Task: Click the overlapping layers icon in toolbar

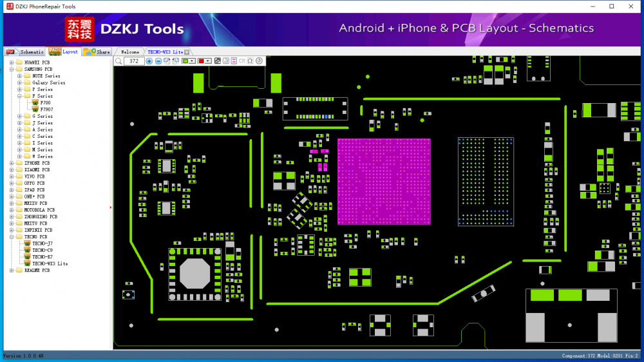Action: click(218, 61)
